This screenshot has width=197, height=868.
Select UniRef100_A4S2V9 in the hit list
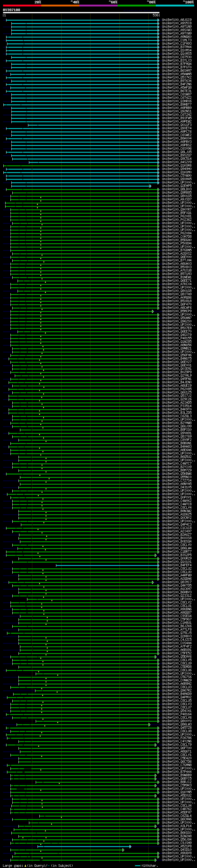coord(177,162)
